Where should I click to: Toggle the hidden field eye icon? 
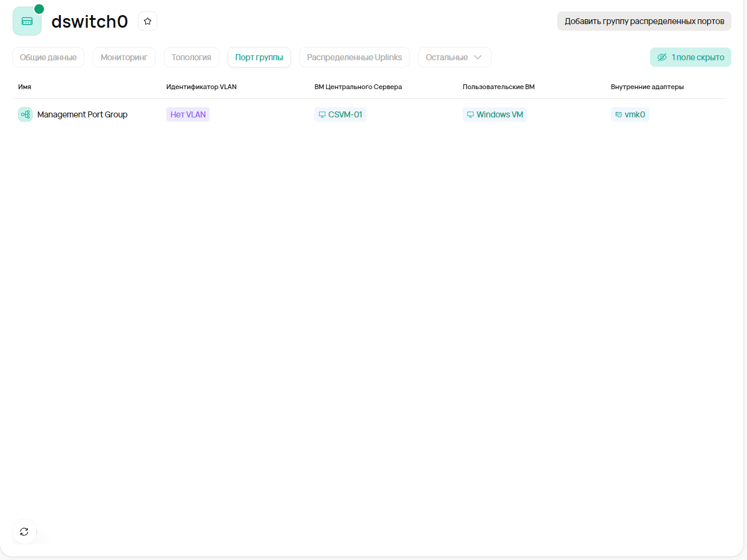[x=661, y=57]
